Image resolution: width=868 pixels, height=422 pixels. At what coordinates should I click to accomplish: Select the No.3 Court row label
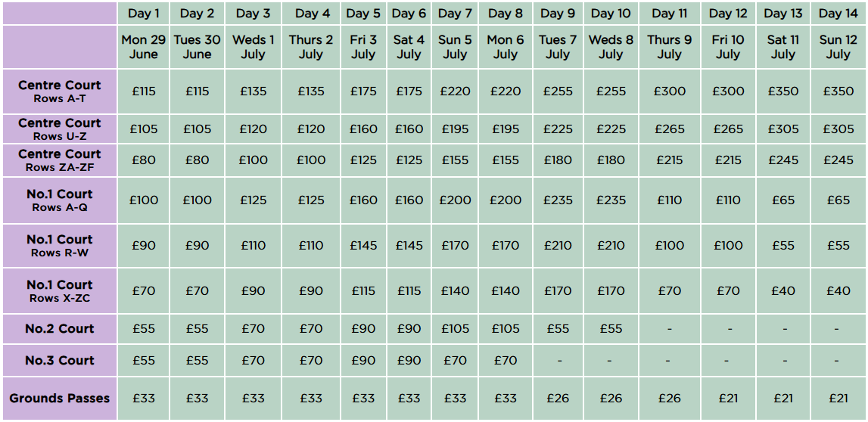(60, 361)
